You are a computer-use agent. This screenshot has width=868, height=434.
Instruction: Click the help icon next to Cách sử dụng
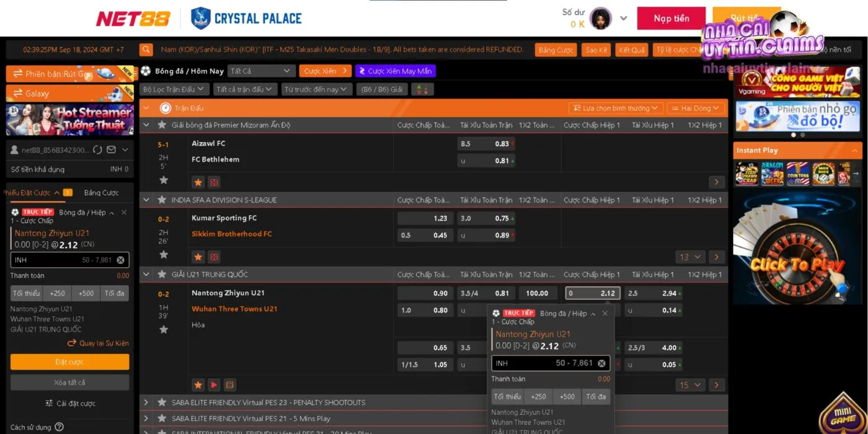pos(59,427)
